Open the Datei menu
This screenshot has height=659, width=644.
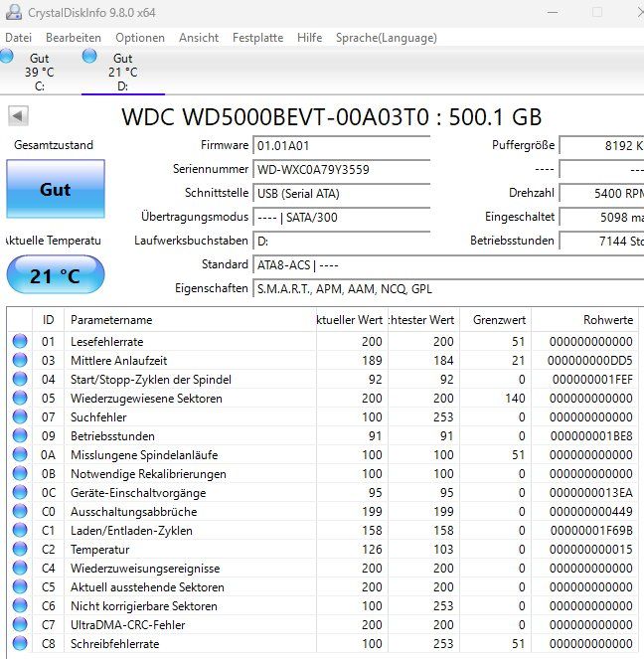(19, 38)
